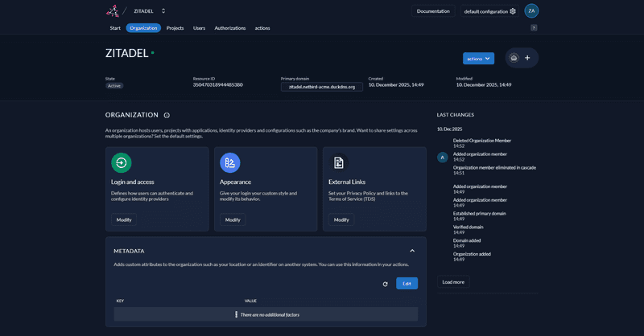Switch to the Projects tab

pyautogui.click(x=175, y=28)
